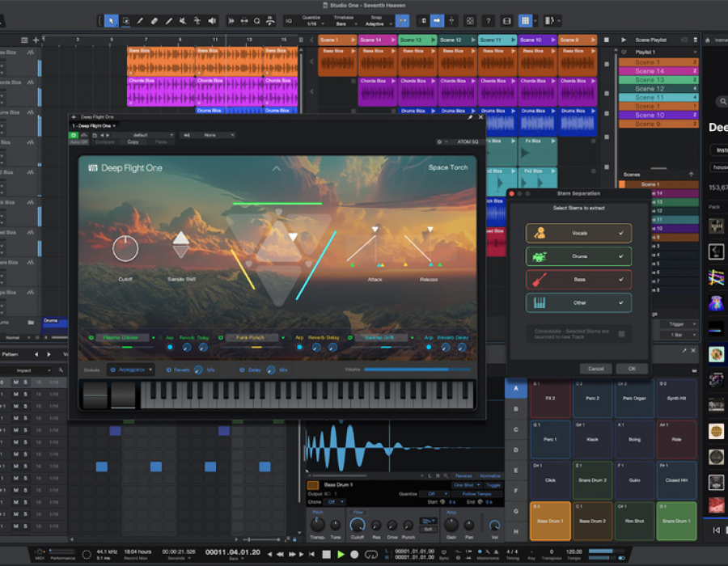Adjust the Volume slider in Deep Flight One
This screenshot has width=728, height=566.
point(417,370)
